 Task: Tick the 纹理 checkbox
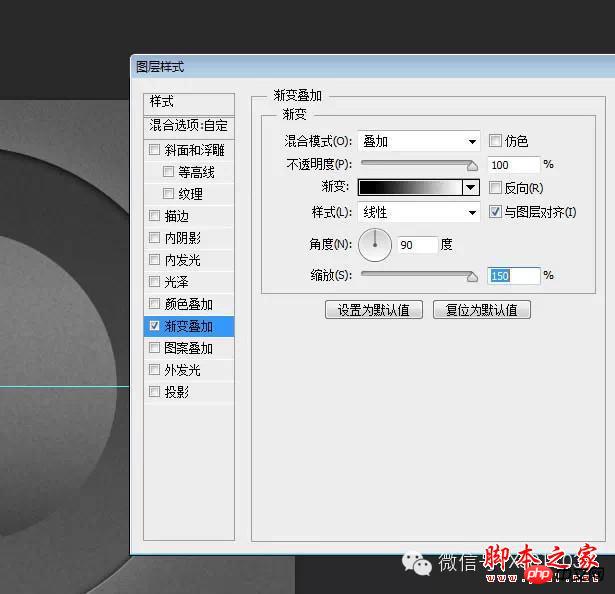pyautogui.click(x=168, y=193)
